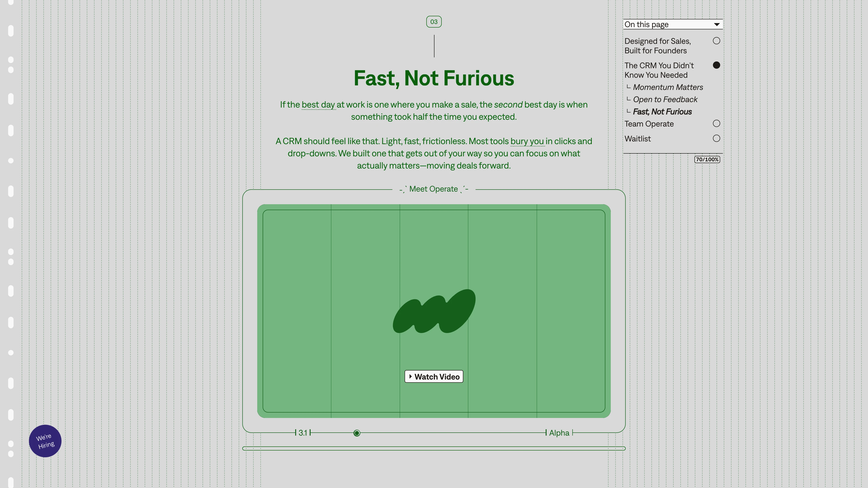Click the Watch Video button
This screenshot has width=868, height=488.
[x=434, y=377]
